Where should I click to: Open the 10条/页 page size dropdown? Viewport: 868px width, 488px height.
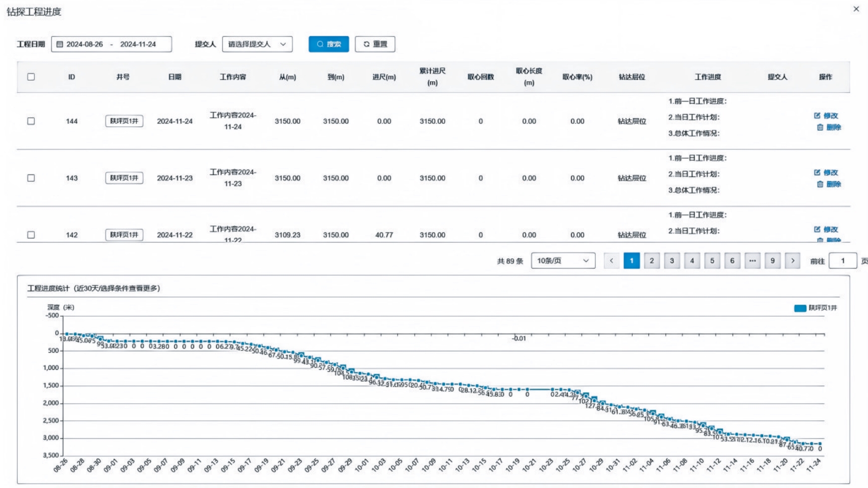click(563, 261)
